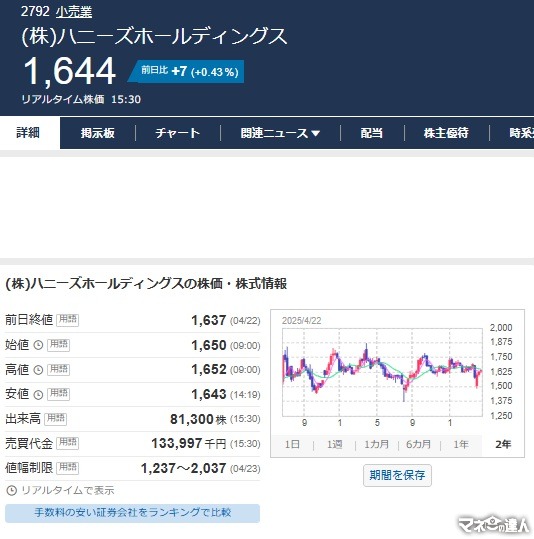Click the 期間を保存 button
The height and width of the screenshot is (539, 534).
397,475
